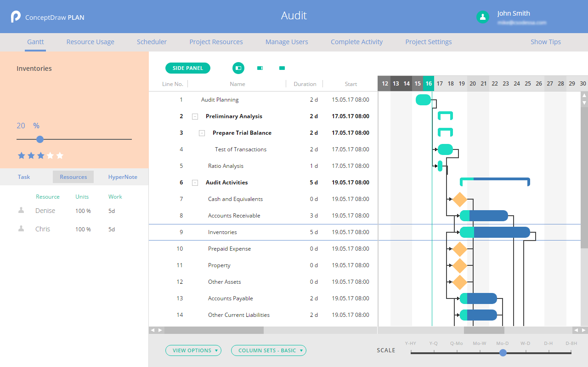
Task: Collapse the Preliminary Analysis group
Action: (195, 116)
